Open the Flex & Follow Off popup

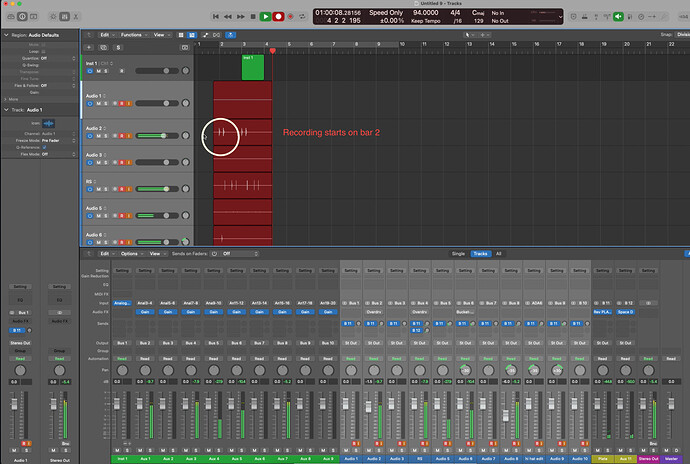(x=58, y=85)
